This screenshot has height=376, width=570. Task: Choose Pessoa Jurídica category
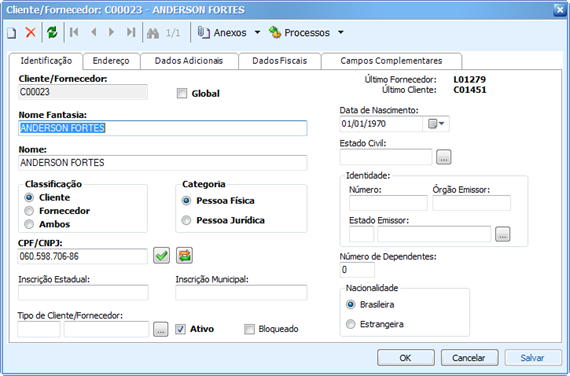coord(186,220)
